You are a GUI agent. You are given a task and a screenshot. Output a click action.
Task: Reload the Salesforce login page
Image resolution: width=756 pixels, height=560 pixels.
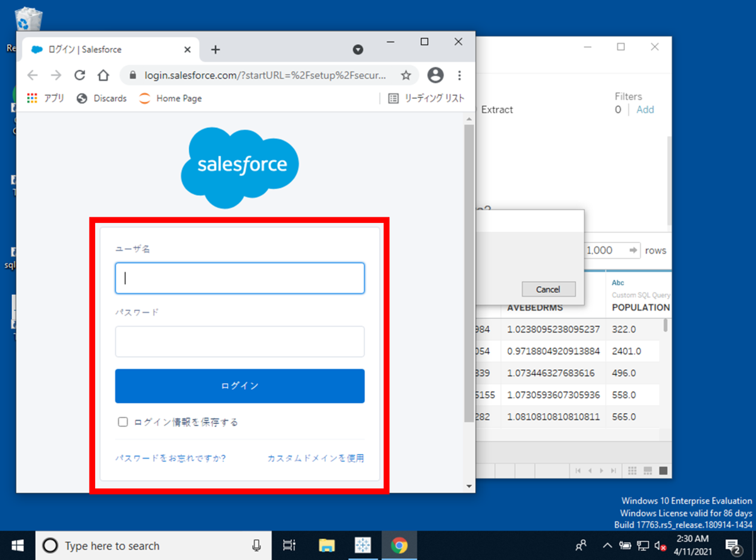pos(79,76)
